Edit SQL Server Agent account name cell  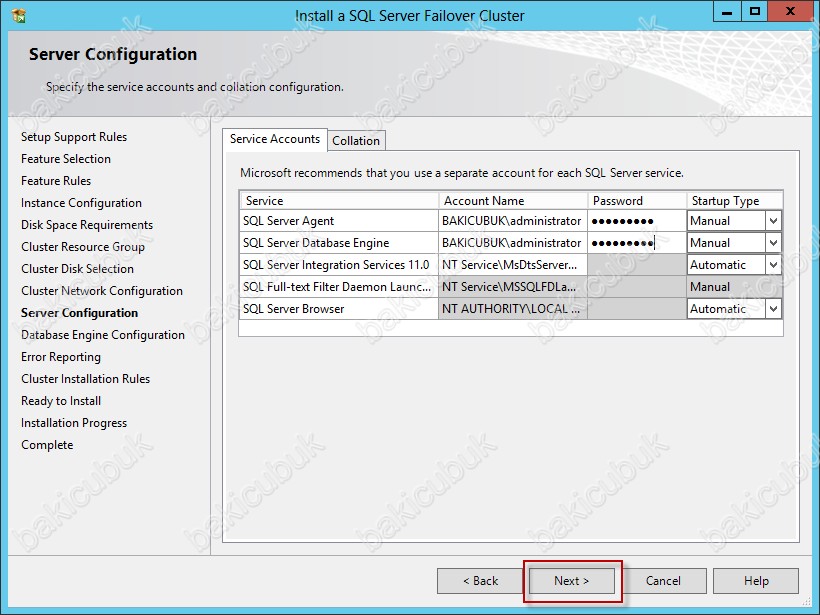coord(512,221)
